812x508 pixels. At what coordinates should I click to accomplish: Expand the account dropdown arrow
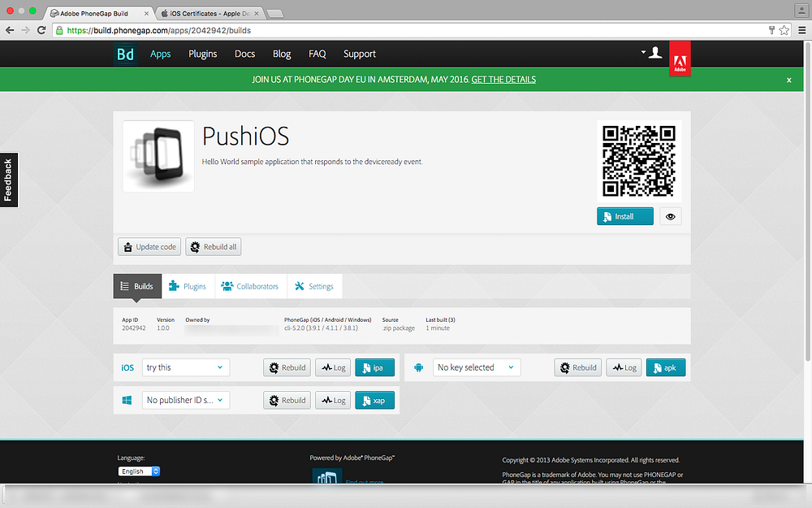[643, 52]
